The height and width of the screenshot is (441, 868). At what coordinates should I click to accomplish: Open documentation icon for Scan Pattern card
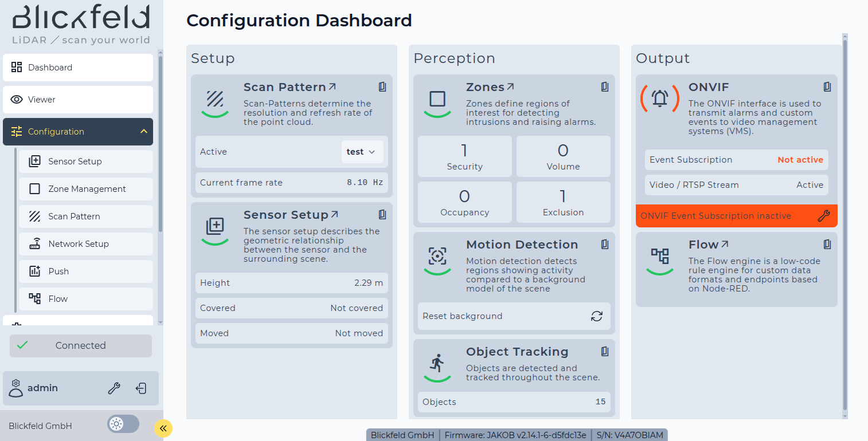tap(382, 87)
